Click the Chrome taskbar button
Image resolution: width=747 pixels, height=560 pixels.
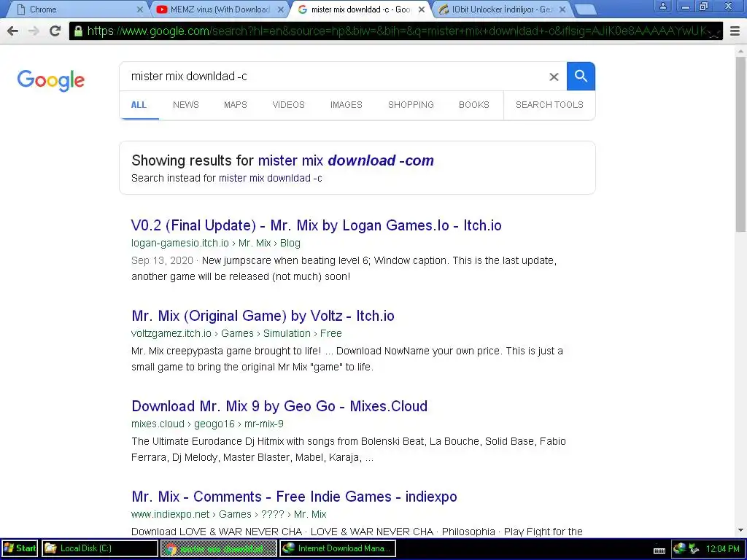click(219, 548)
